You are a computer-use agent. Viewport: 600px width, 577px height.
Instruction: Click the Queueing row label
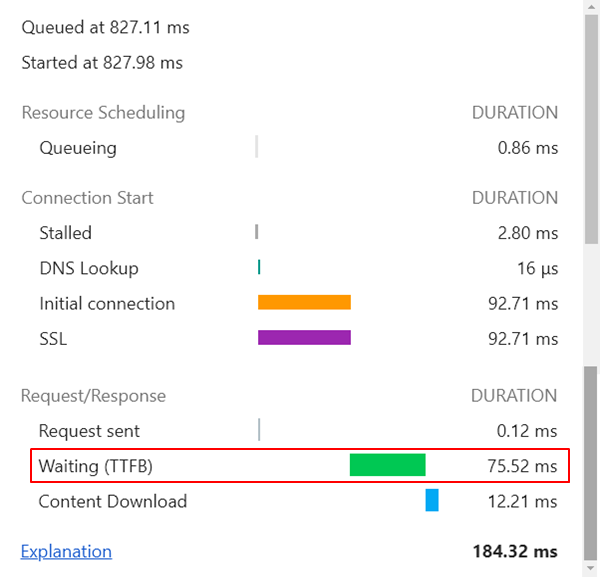tap(78, 148)
